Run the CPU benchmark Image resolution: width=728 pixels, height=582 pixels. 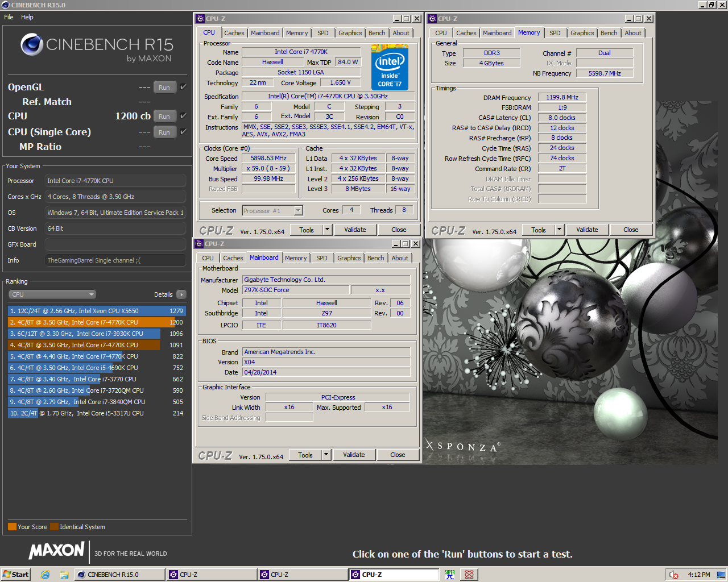pyautogui.click(x=164, y=116)
